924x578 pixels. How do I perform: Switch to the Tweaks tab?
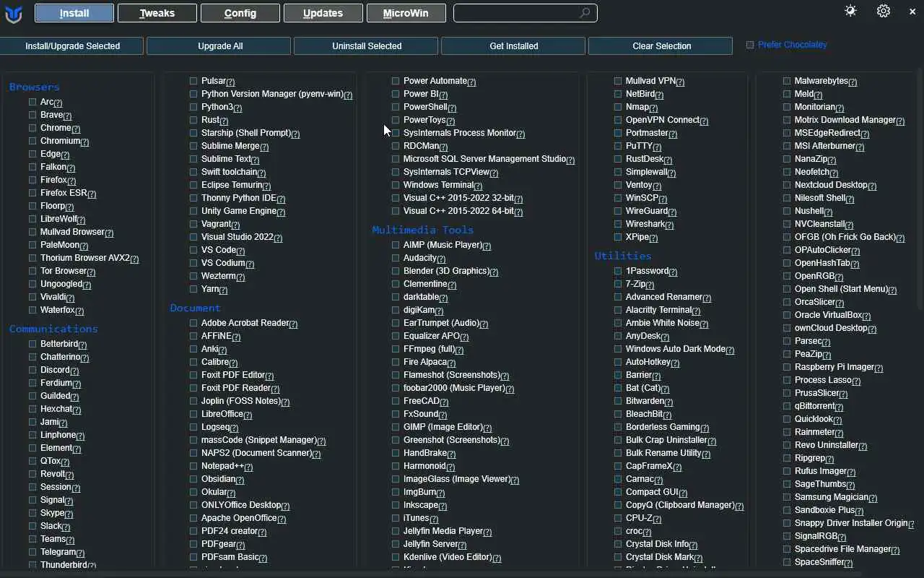pos(157,13)
